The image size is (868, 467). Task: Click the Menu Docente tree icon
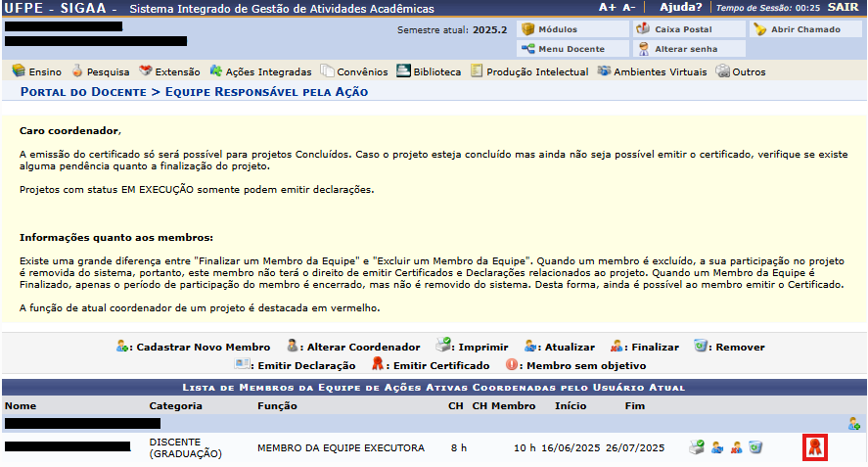(528, 49)
